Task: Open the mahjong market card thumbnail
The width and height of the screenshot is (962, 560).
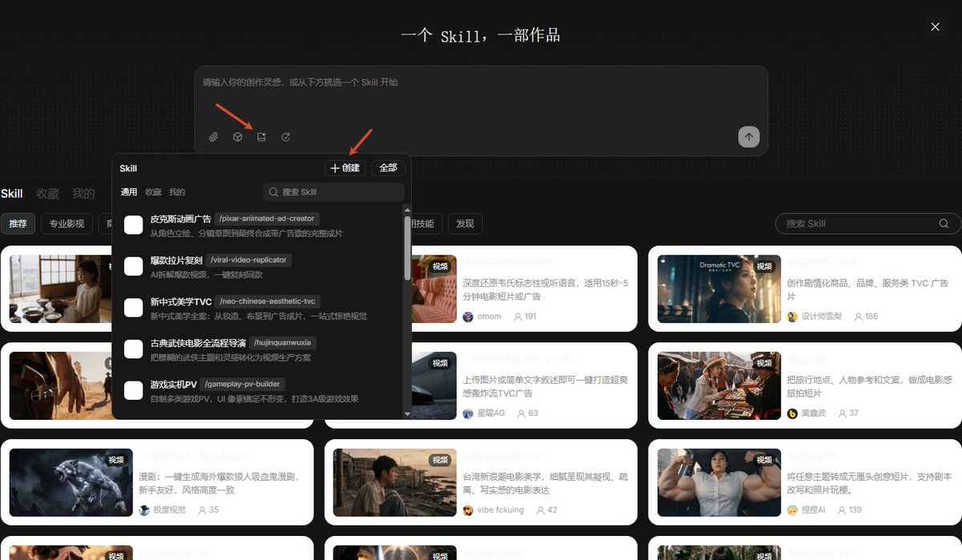Action: coord(719,385)
